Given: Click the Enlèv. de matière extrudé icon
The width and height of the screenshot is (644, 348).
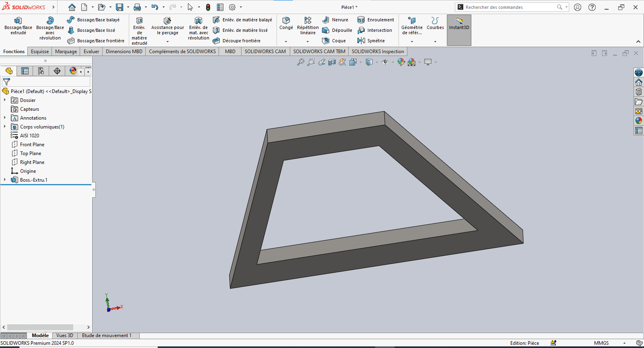Looking at the screenshot, I should (139, 21).
